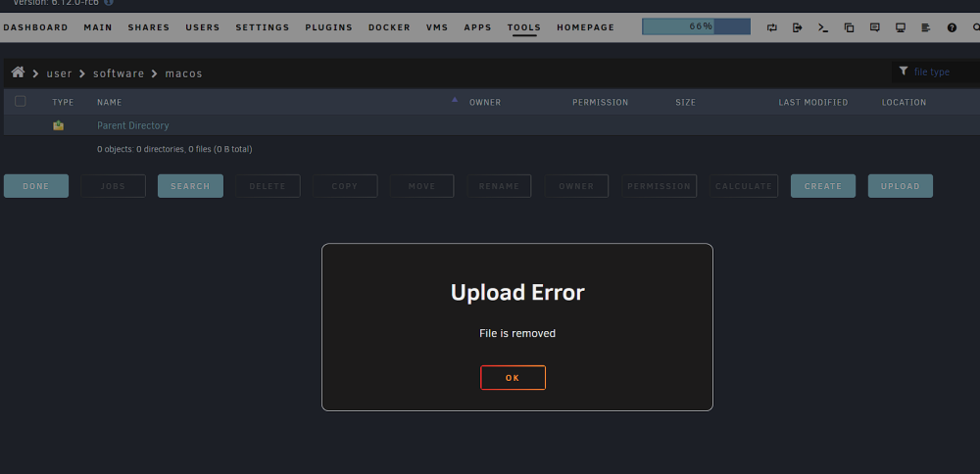Open the terminal icon in the header
The image size is (980, 474).
coord(823,27)
